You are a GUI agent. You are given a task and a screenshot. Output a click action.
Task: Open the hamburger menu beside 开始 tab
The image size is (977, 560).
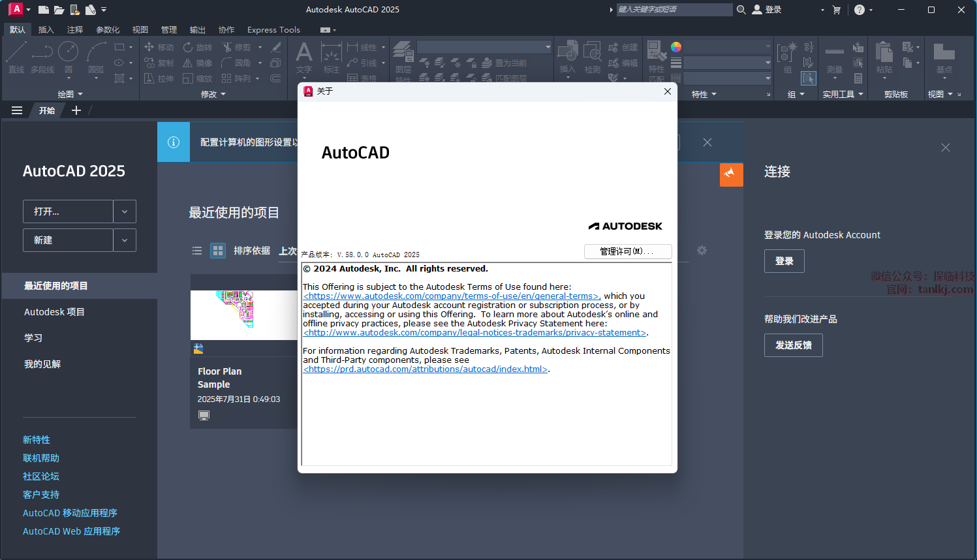(17, 110)
